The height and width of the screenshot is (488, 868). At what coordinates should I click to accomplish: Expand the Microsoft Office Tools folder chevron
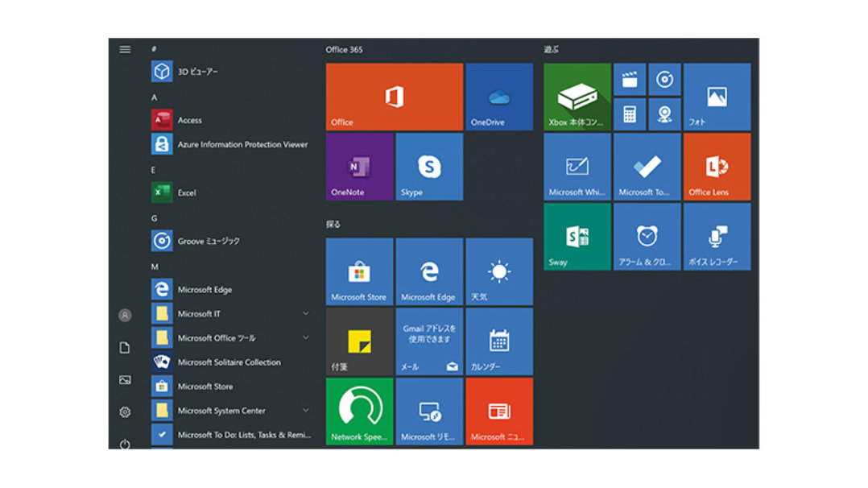[x=306, y=338]
